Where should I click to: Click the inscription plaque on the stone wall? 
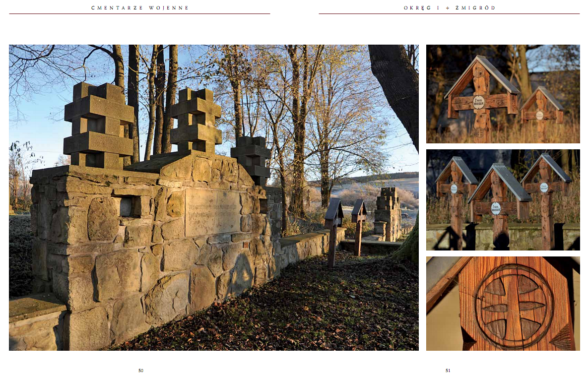212,212
